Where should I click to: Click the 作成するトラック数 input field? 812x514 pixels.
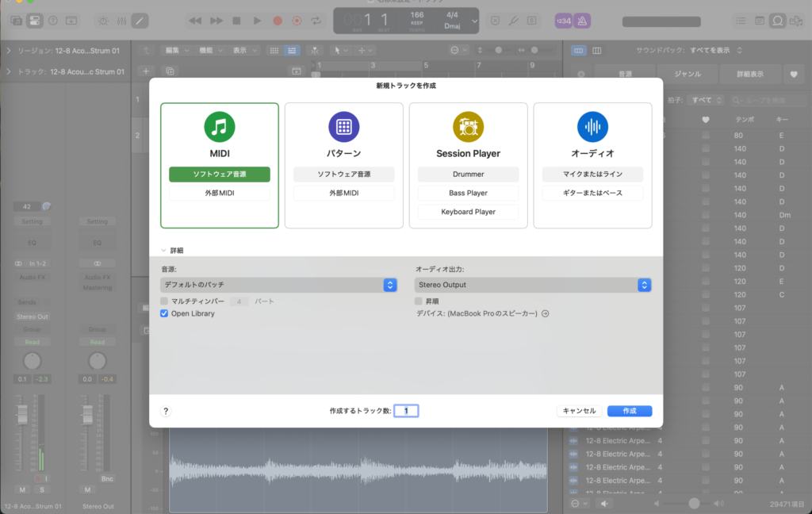406,411
